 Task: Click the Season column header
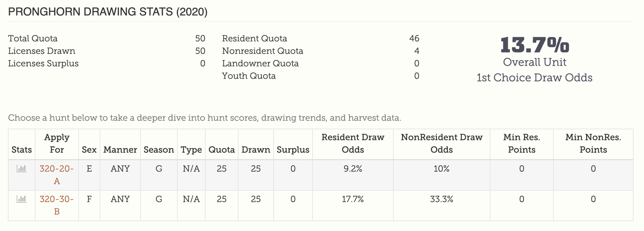click(x=159, y=150)
